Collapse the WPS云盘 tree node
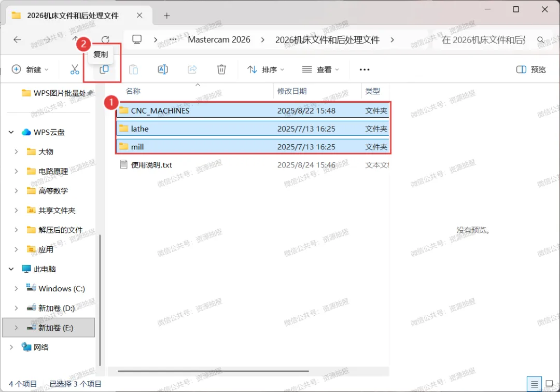The height and width of the screenshot is (392, 560). pyautogui.click(x=11, y=132)
